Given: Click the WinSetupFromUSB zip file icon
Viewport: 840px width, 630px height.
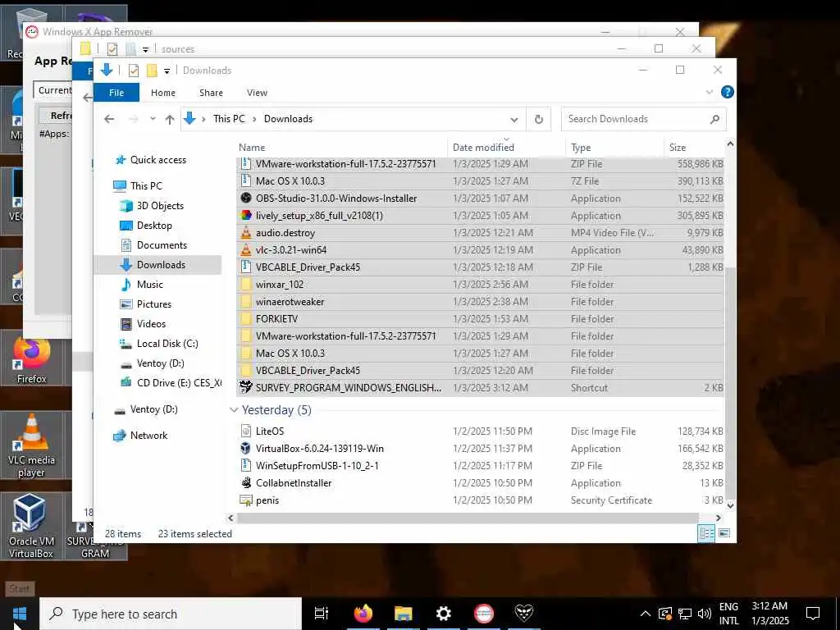Looking at the screenshot, I should pos(246,466).
